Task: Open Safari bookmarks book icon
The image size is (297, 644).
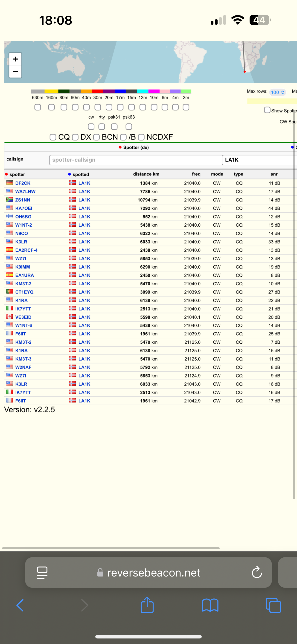Action: [210, 606]
